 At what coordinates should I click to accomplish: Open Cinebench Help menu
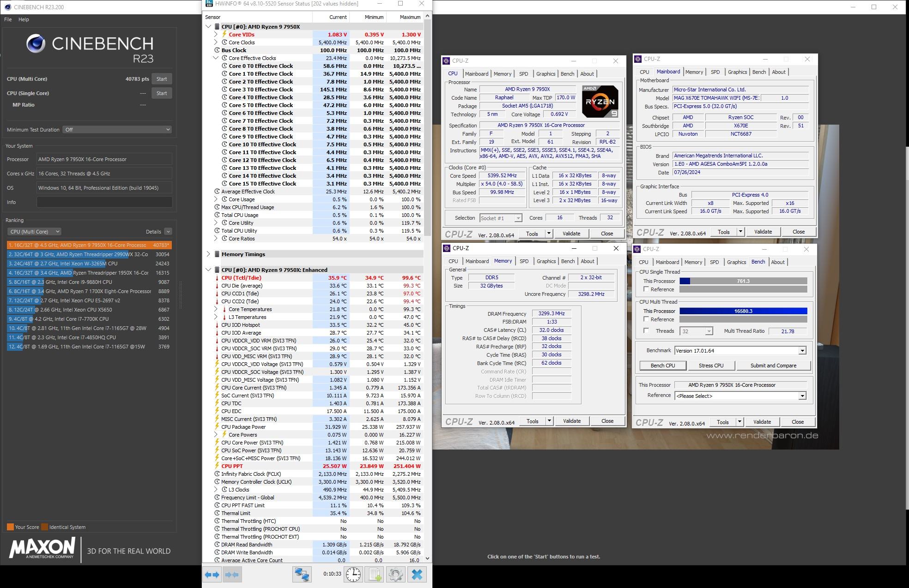[x=24, y=19]
